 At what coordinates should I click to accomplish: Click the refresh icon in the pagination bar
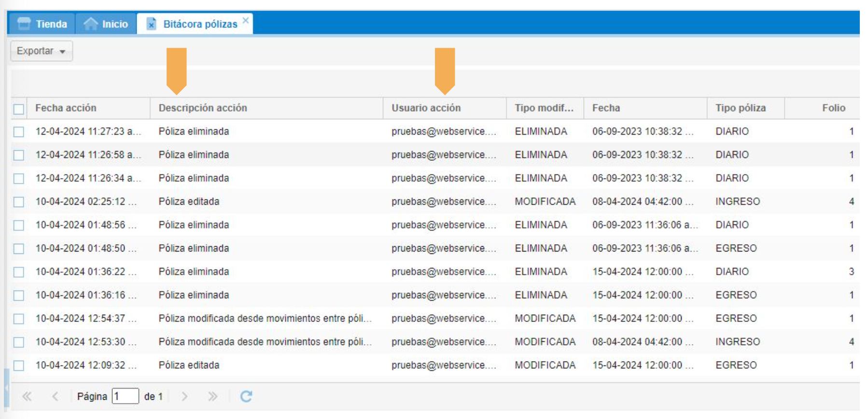(246, 396)
